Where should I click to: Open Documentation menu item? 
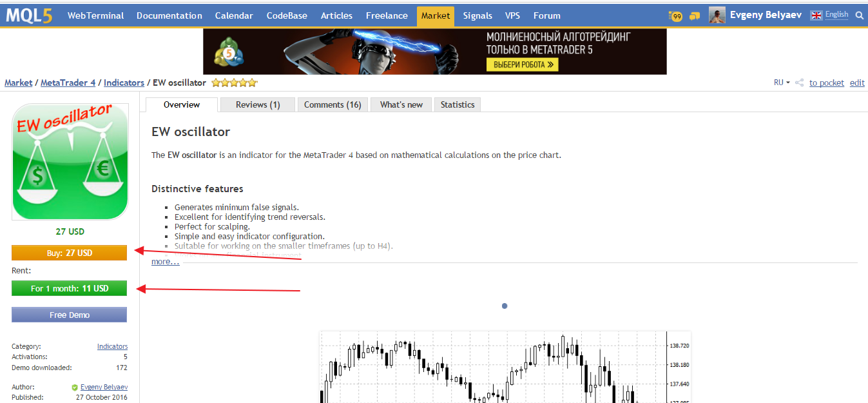169,15
